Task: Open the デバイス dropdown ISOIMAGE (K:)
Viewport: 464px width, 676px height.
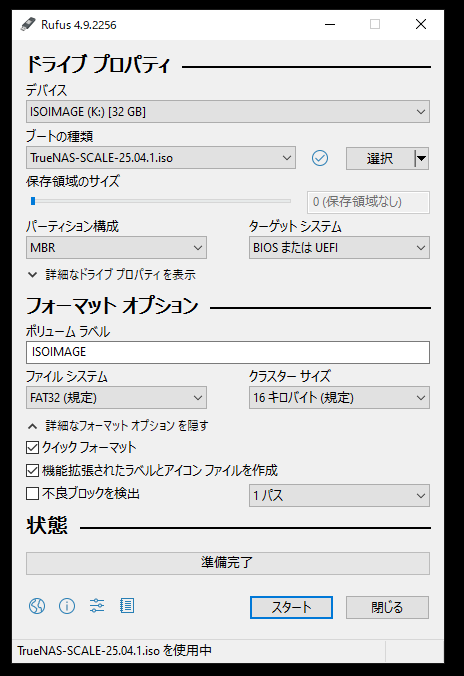Action: pos(228,112)
